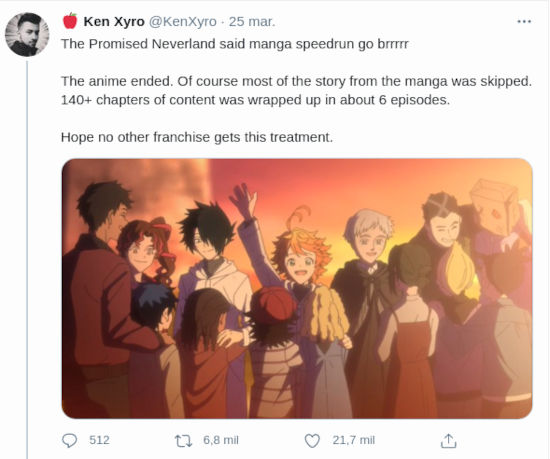Open the attached anime group screenshot
Screen dimensions: 550x459
tap(297, 289)
